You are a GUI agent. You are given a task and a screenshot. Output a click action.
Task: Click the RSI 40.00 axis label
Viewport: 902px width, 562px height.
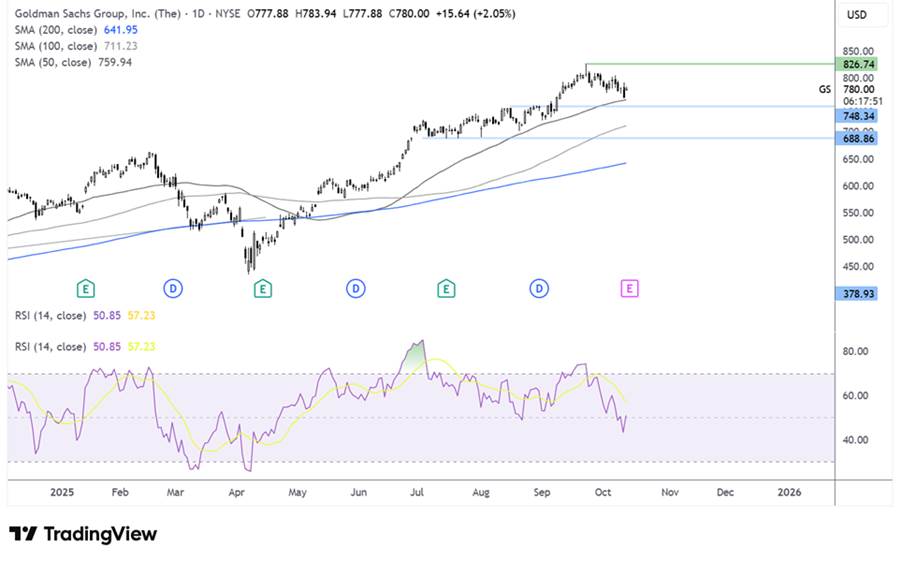coord(855,440)
